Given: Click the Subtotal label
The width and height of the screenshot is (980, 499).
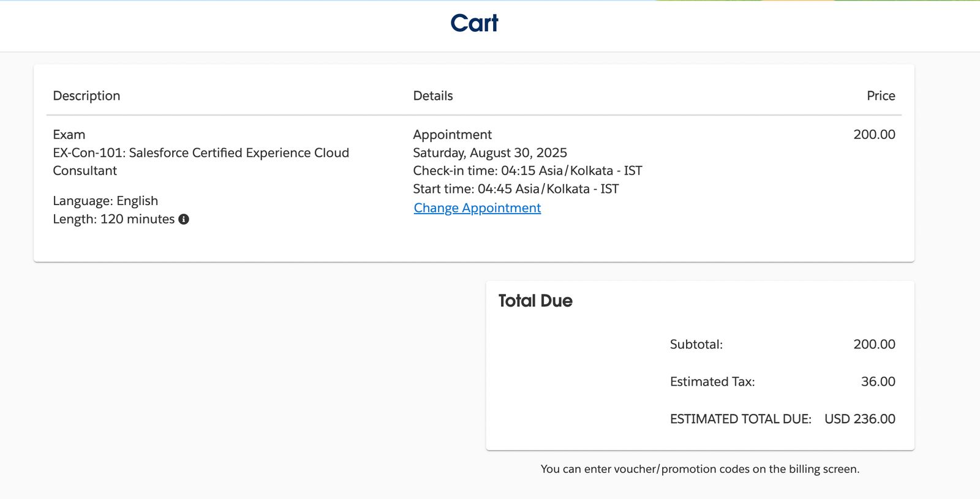Looking at the screenshot, I should click(x=696, y=345).
